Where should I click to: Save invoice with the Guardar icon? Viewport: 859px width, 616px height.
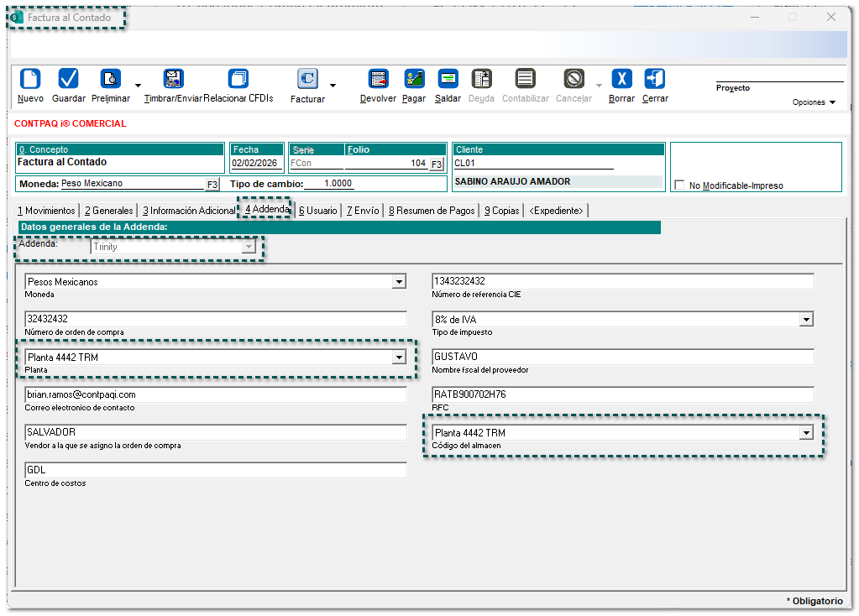pyautogui.click(x=68, y=79)
